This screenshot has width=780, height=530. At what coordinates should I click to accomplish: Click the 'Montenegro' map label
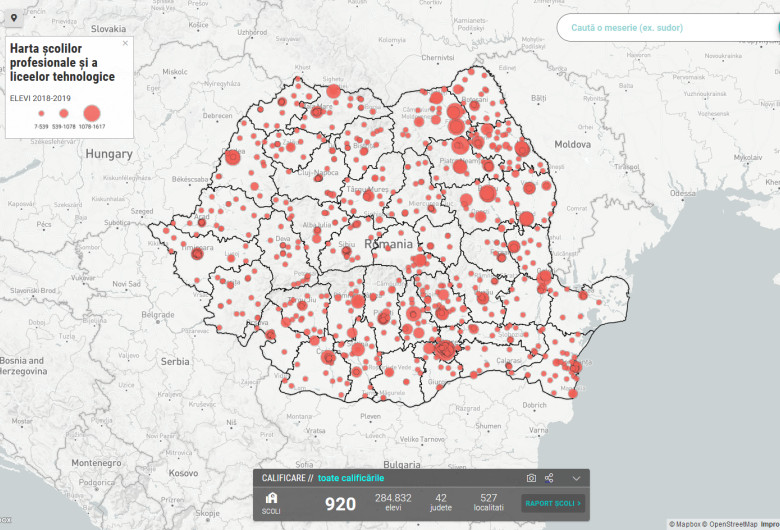tap(96, 463)
